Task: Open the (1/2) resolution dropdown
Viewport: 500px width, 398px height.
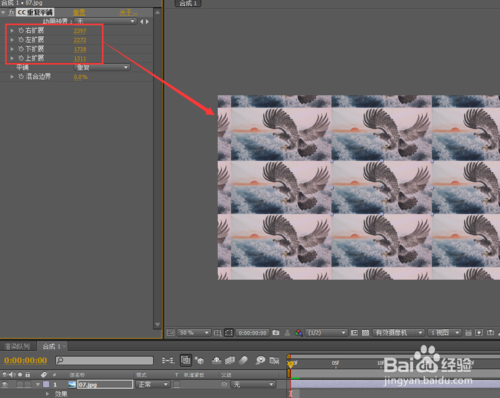Action: click(326, 333)
